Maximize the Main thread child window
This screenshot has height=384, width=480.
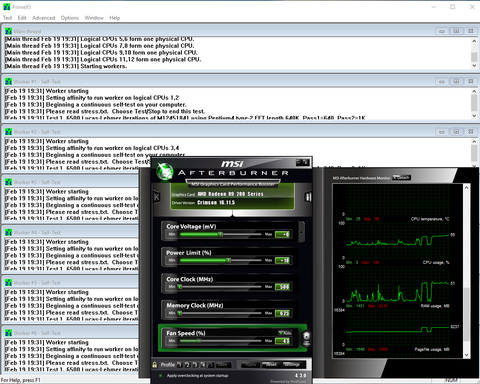pyautogui.click(x=456, y=31)
